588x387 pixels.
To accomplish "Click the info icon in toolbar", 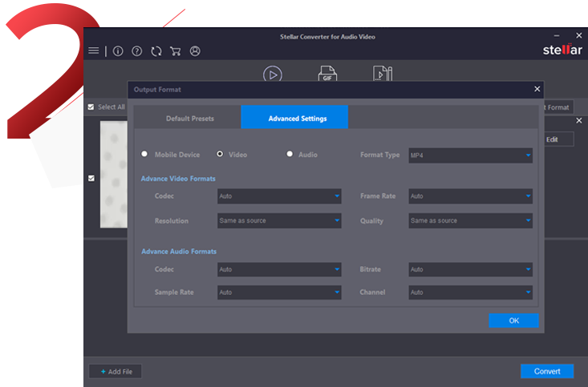I will (118, 51).
